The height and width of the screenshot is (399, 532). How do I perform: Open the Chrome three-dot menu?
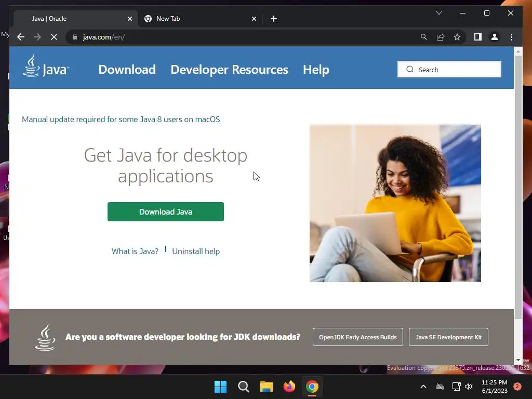coord(511,37)
